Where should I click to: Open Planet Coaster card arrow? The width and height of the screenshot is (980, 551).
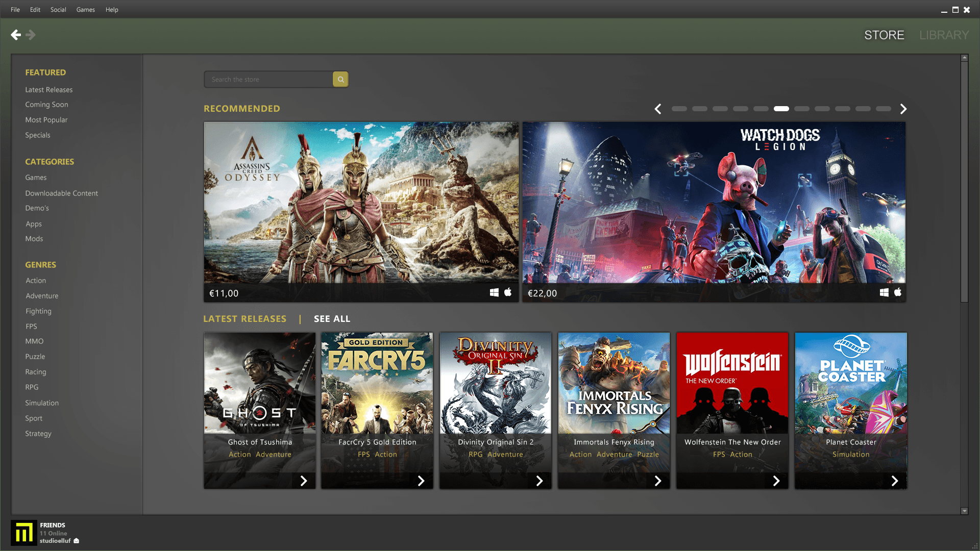(x=895, y=481)
